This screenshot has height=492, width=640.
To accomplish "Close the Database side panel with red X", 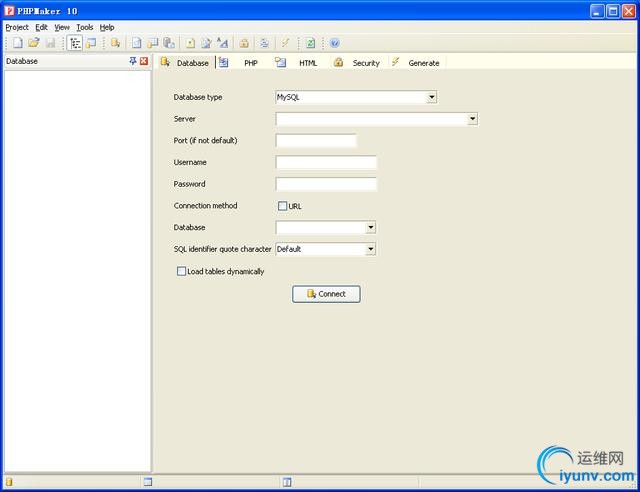I will pos(144,61).
